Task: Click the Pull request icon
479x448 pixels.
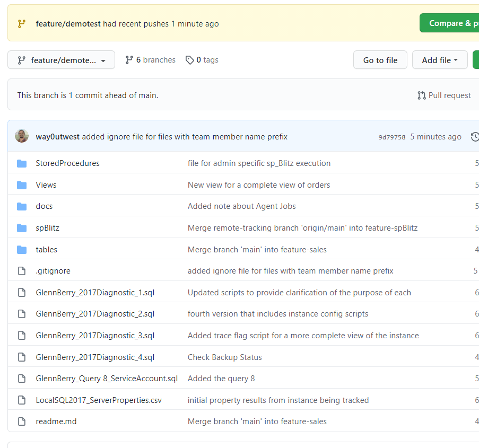Action: pos(422,95)
